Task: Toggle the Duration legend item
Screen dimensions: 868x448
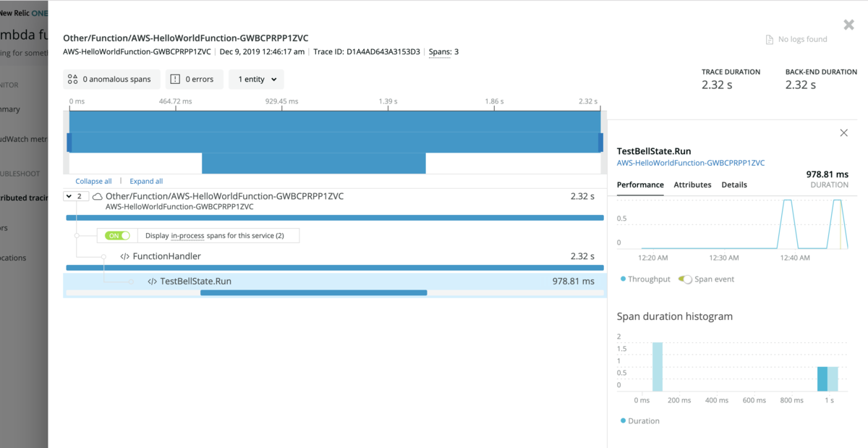Action: [640, 420]
